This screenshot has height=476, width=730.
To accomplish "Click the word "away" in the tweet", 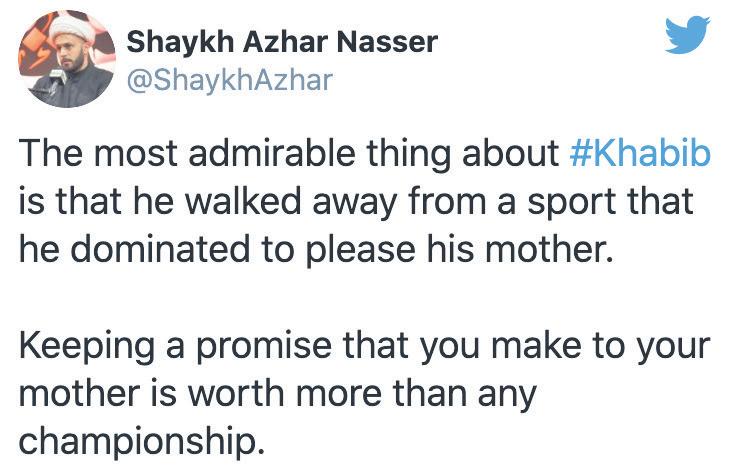I will pos(355,204).
